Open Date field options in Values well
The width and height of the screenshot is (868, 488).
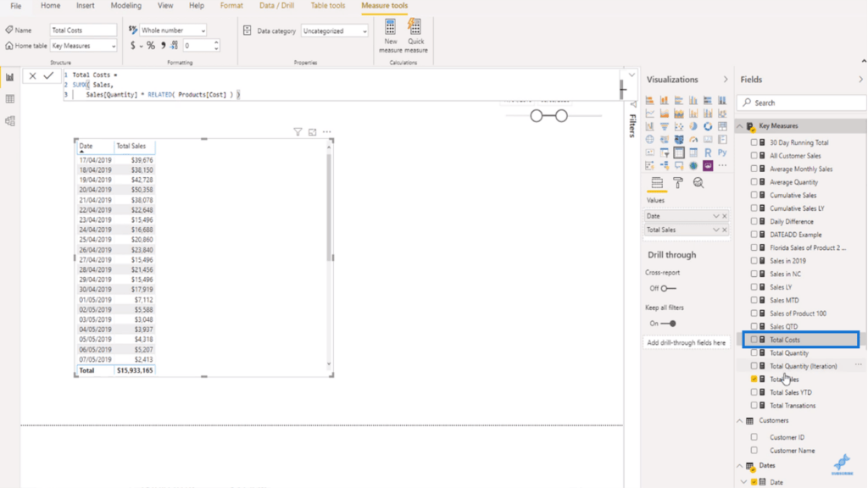point(715,216)
